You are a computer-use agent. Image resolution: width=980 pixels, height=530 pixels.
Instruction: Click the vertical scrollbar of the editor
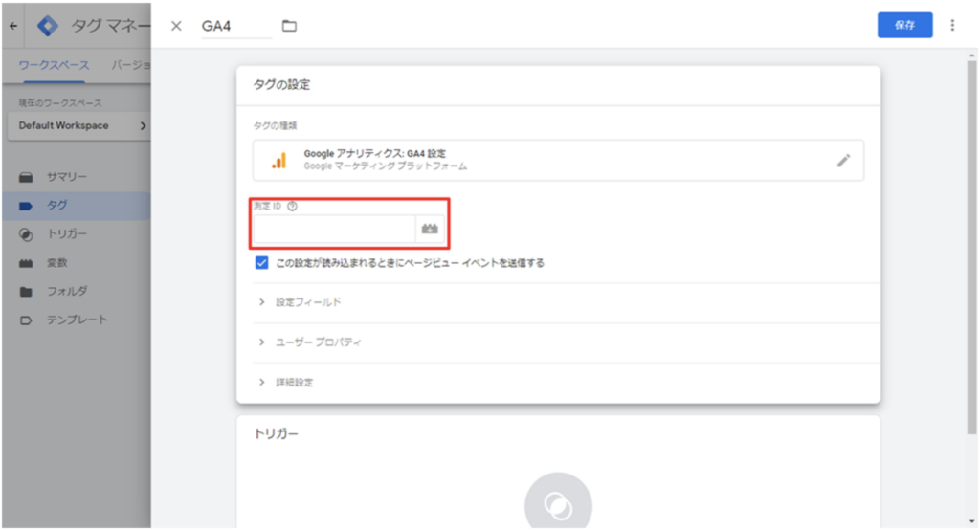[972, 246]
